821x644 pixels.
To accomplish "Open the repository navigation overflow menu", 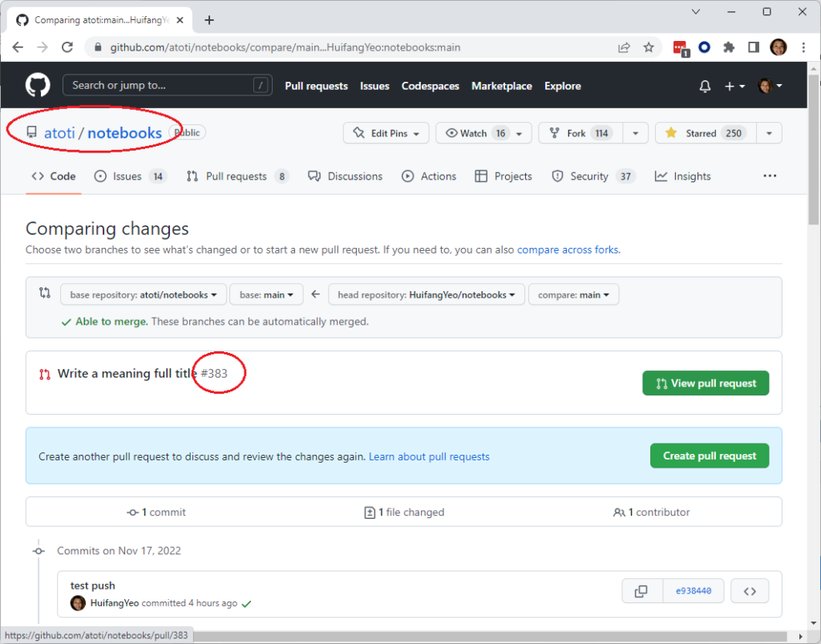I will click(x=770, y=176).
